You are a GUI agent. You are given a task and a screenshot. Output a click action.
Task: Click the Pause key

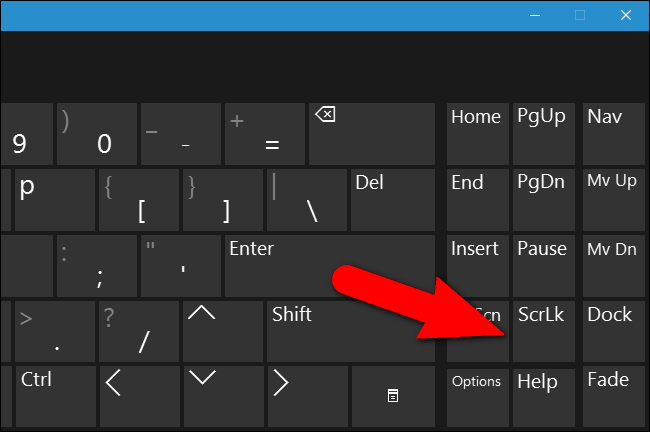tap(544, 266)
